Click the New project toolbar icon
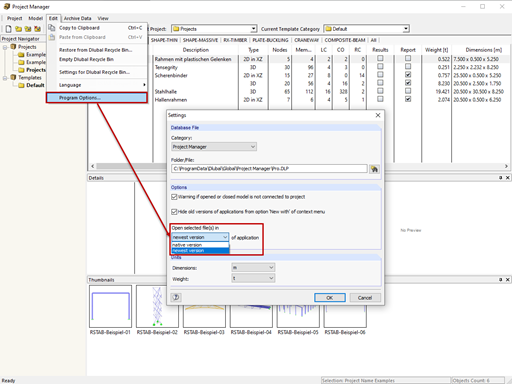 (x=9, y=29)
